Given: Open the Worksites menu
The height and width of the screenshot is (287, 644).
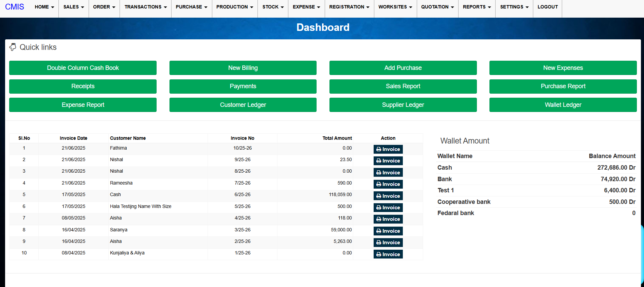Looking at the screenshot, I should (x=395, y=7).
